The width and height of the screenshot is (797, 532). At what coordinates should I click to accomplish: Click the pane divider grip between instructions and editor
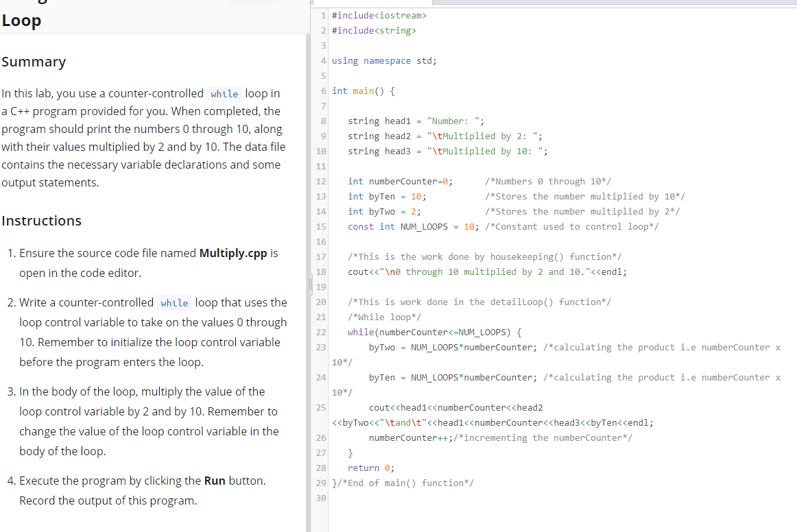pos(310,283)
